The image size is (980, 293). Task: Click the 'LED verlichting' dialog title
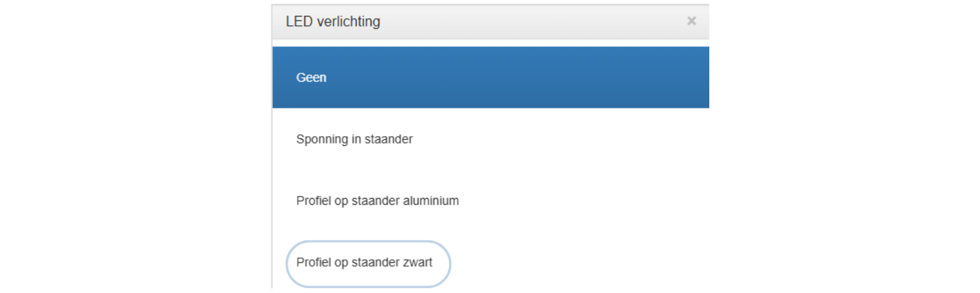tap(333, 21)
